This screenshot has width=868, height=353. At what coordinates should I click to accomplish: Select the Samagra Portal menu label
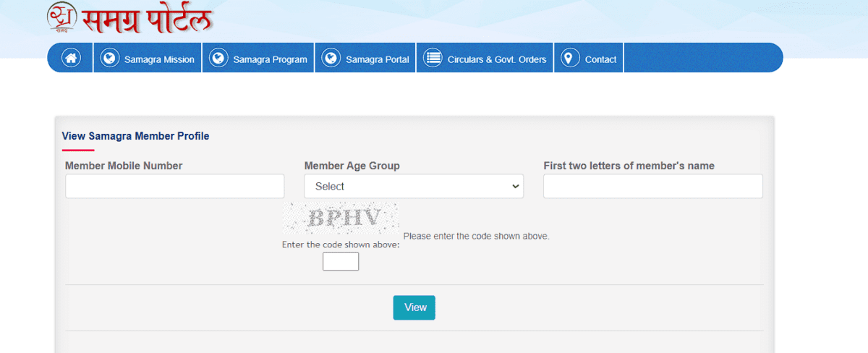pyautogui.click(x=377, y=59)
